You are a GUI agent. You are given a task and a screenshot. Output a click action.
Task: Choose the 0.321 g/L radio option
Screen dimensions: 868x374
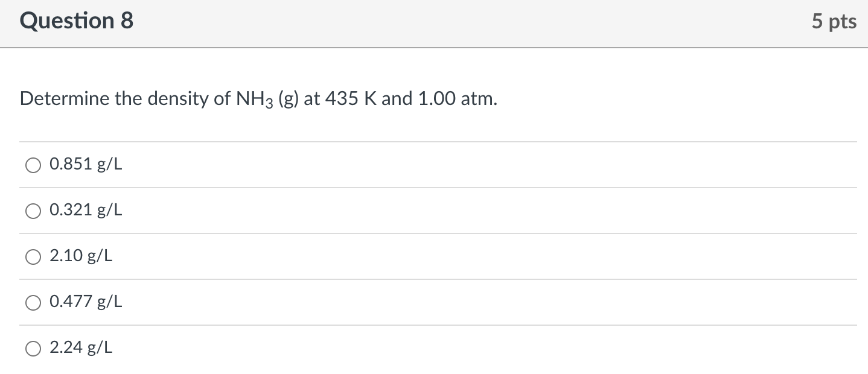click(x=33, y=211)
